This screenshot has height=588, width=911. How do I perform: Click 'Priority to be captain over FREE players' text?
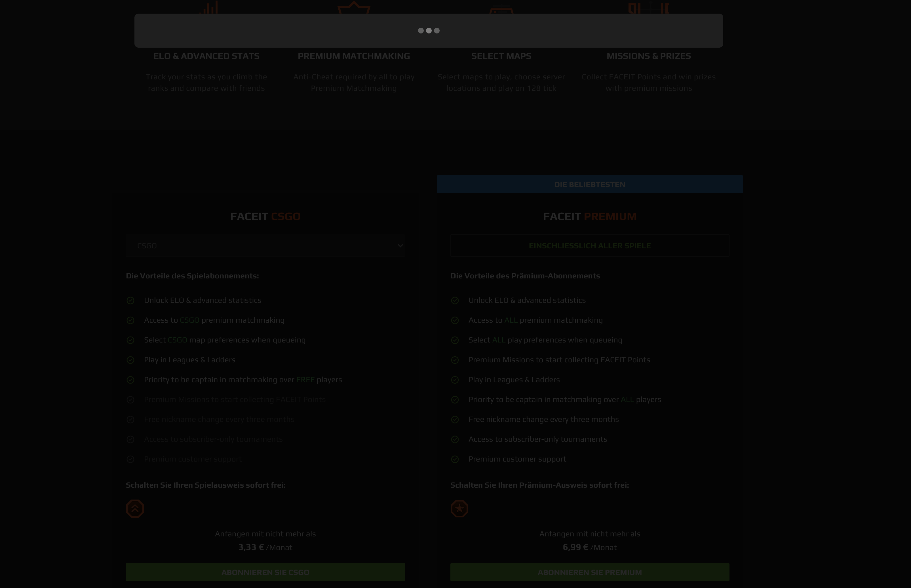click(243, 380)
